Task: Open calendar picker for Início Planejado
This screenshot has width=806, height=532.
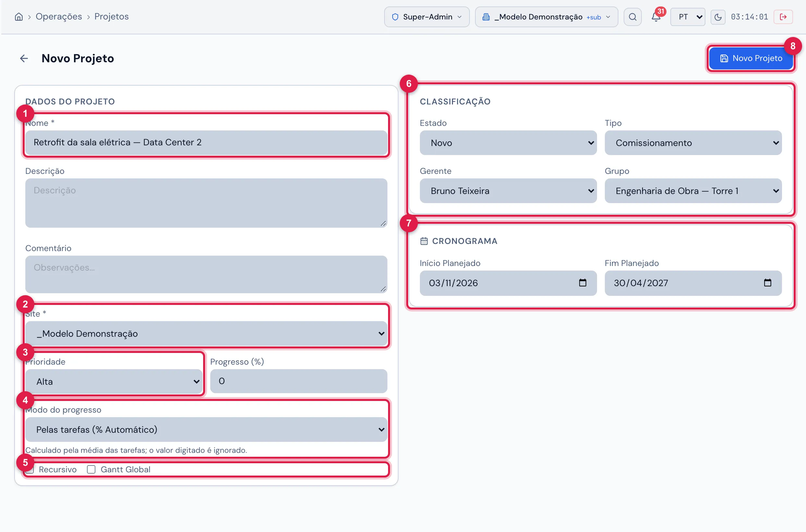Action: (582, 283)
